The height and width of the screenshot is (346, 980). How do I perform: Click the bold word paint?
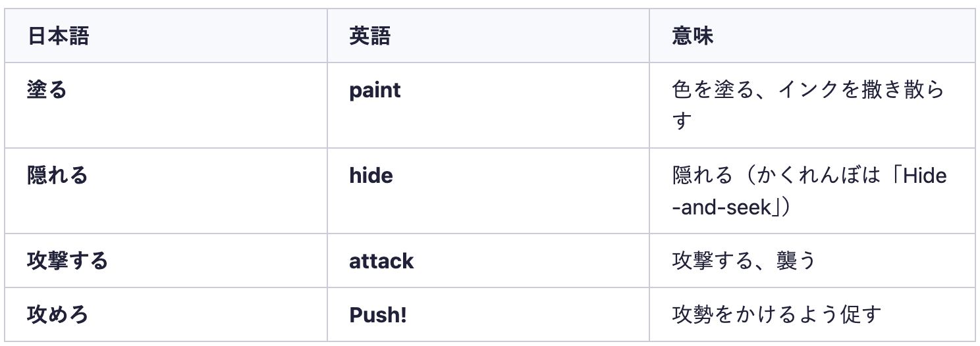(x=375, y=89)
